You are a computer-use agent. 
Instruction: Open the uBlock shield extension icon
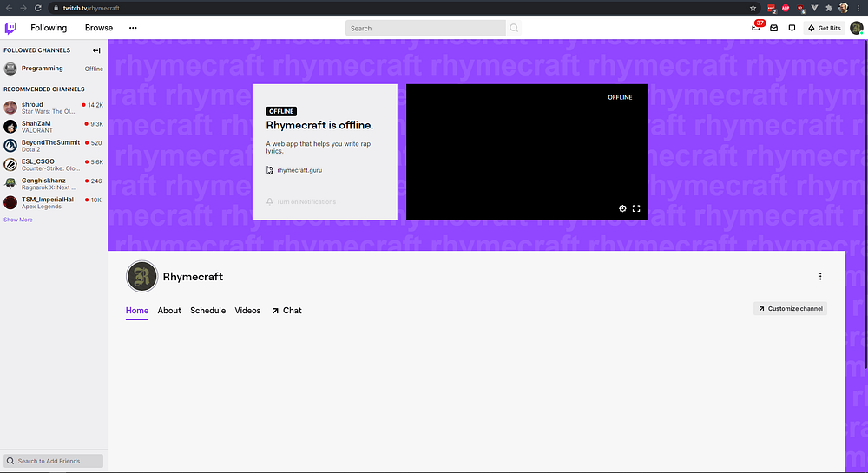[800, 9]
